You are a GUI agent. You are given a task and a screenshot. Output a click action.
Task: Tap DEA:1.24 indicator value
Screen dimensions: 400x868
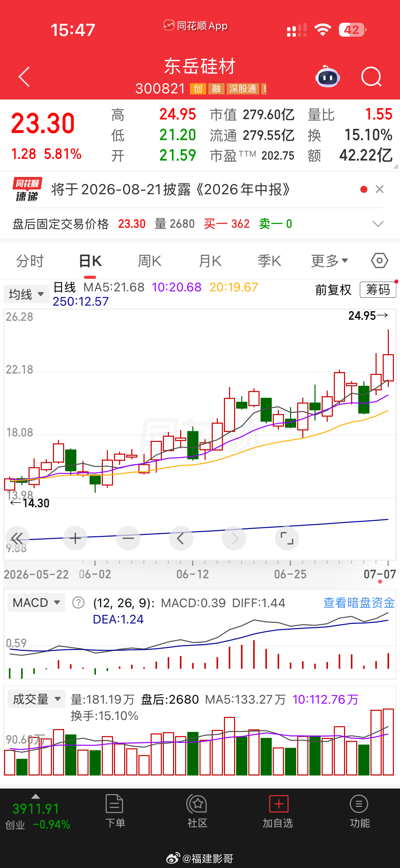118,619
